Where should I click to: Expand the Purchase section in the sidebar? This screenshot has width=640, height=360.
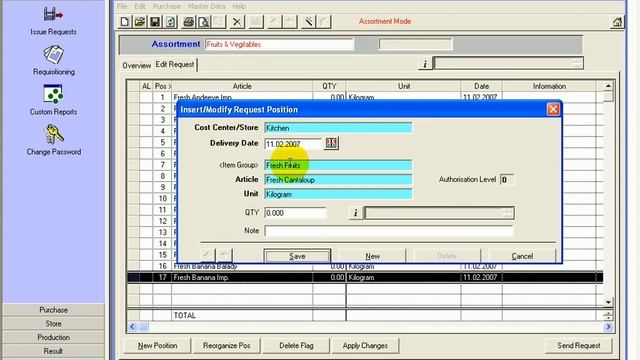[53, 310]
